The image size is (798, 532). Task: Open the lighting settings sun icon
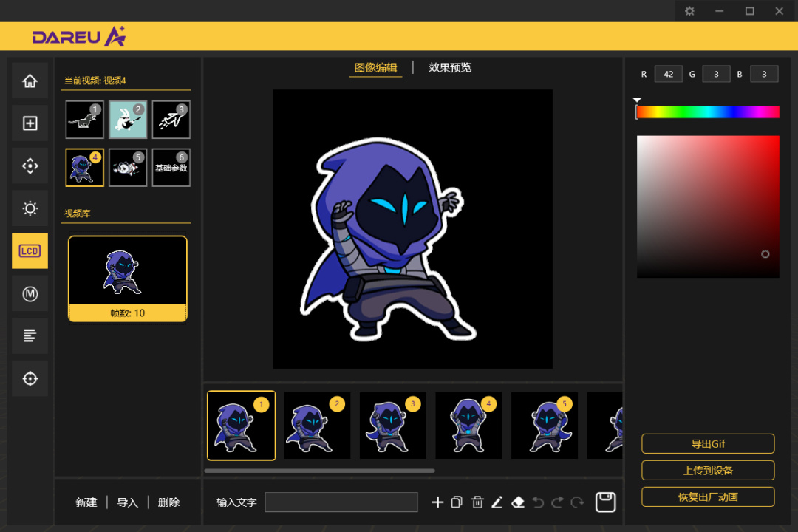click(x=30, y=208)
